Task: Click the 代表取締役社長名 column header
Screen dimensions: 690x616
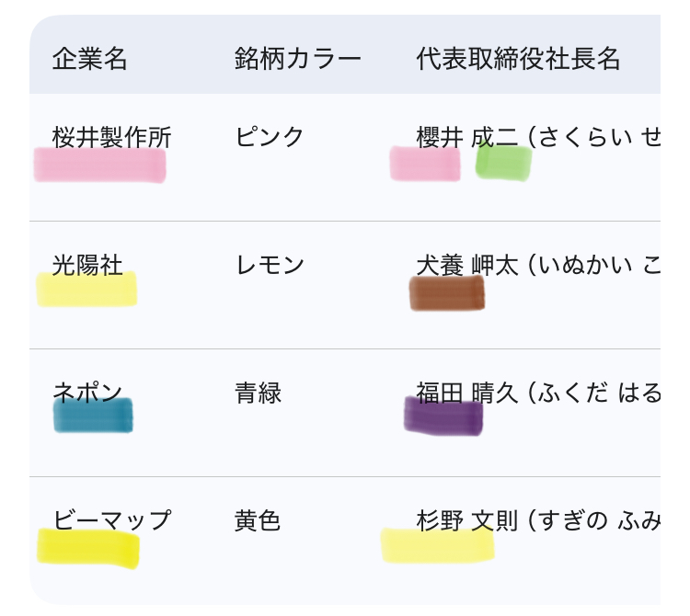Action: click(x=518, y=60)
